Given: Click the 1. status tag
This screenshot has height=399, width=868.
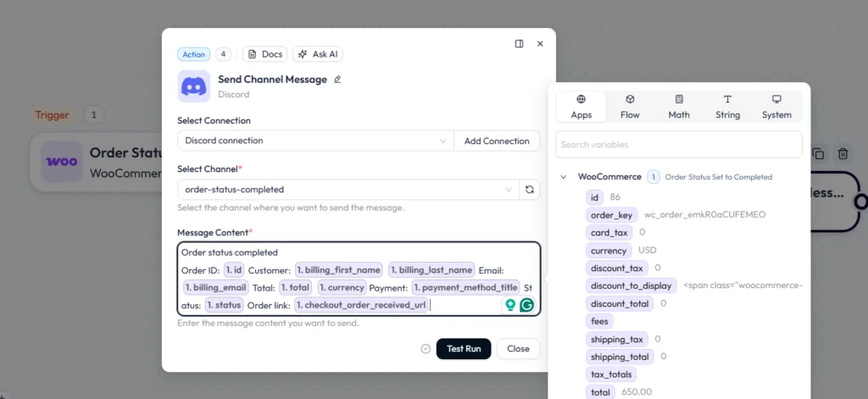Looking at the screenshot, I should [224, 305].
